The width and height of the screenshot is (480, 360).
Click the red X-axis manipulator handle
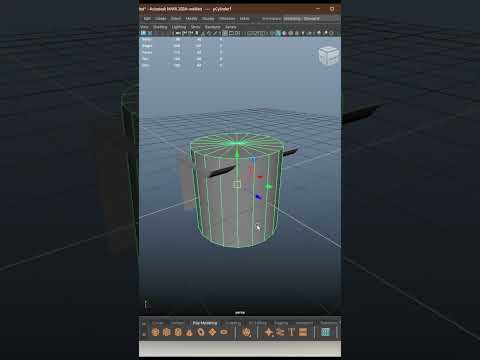pyautogui.click(x=260, y=177)
